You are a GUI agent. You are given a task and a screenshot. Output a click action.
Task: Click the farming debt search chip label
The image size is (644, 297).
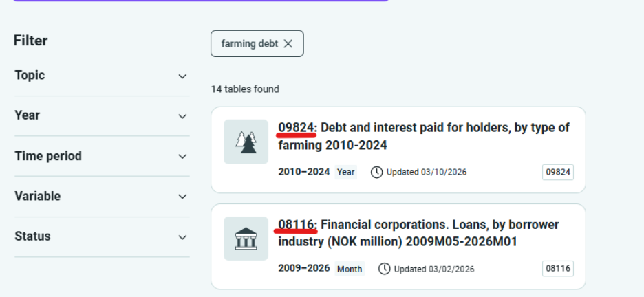(x=250, y=43)
